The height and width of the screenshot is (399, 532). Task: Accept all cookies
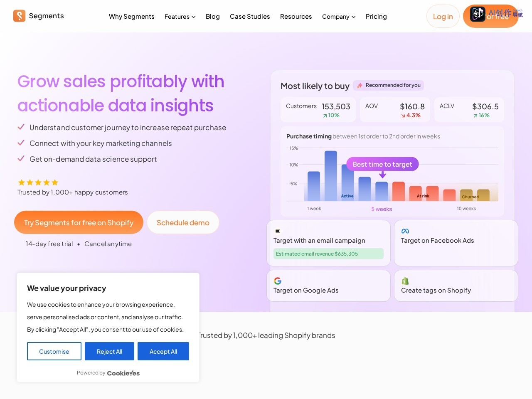(x=163, y=351)
